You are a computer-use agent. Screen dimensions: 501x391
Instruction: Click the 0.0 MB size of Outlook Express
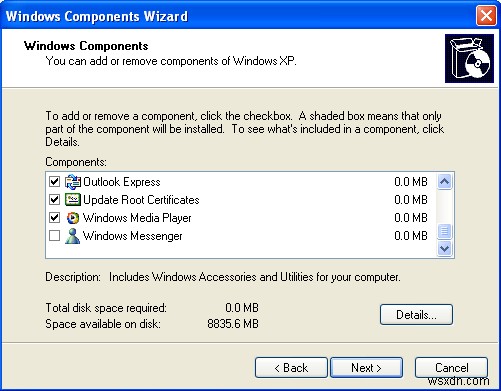click(411, 182)
